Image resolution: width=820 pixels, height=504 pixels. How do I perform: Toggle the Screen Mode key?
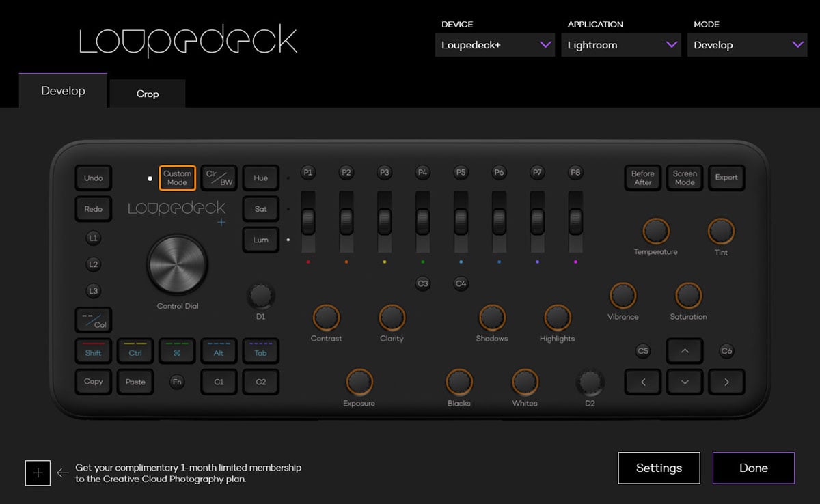[685, 178]
